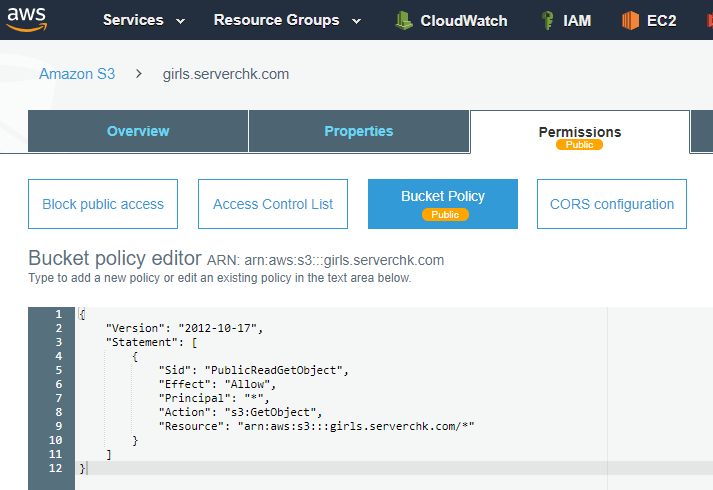Expand the Resource Groups dropdown arrow
713x490 pixels.
357,21
